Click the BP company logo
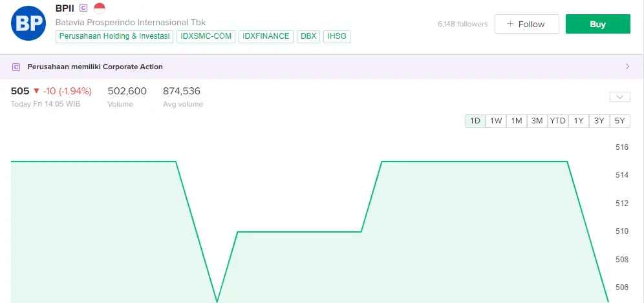The image size is (644, 303). coord(28,23)
